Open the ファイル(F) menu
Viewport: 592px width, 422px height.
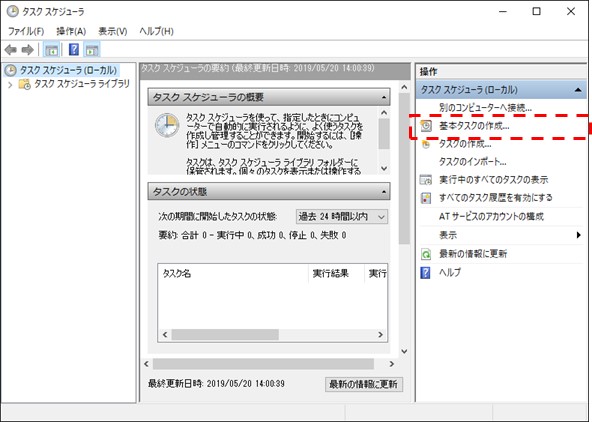pyautogui.click(x=26, y=31)
